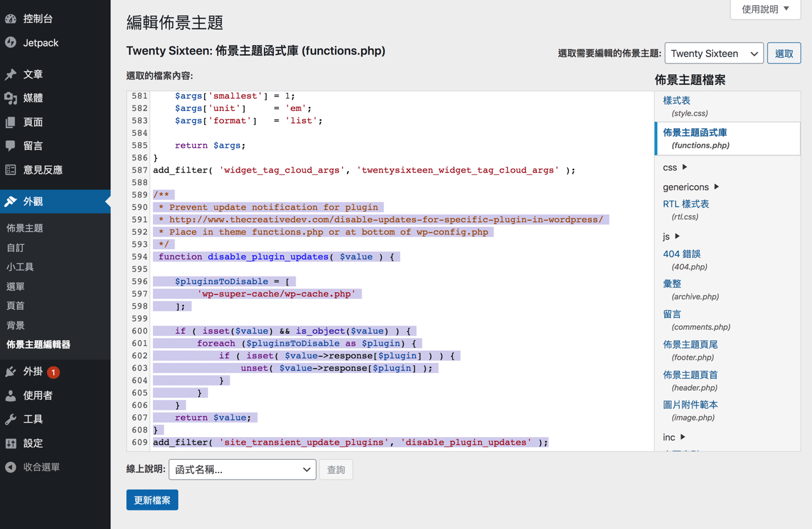Open 頁首 submenu item
The height and width of the screenshot is (529, 812).
pyautogui.click(x=15, y=306)
